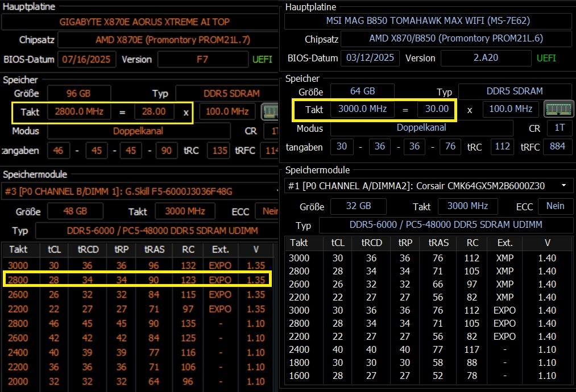
Task: Select the MSI MAG B850 TOMAHAWK MAX WIFI field
Action: 428,21
